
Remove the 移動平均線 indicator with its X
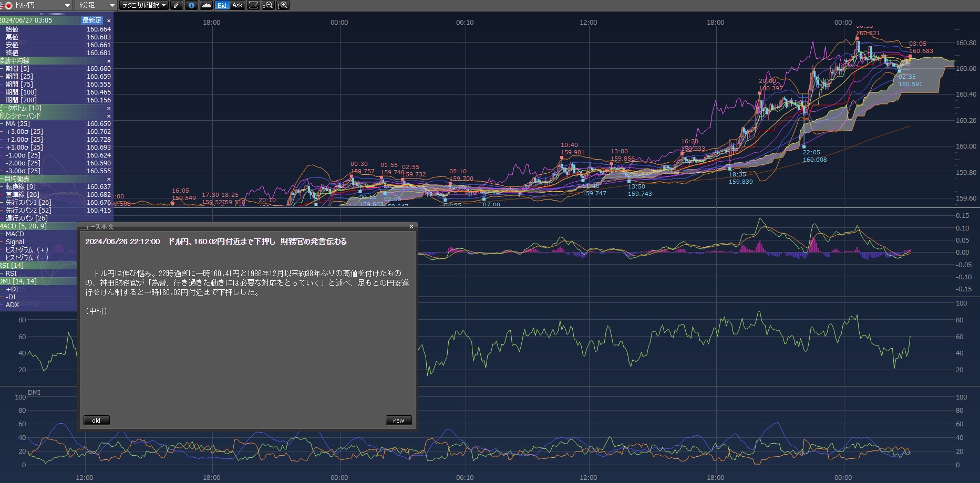click(109, 61)
